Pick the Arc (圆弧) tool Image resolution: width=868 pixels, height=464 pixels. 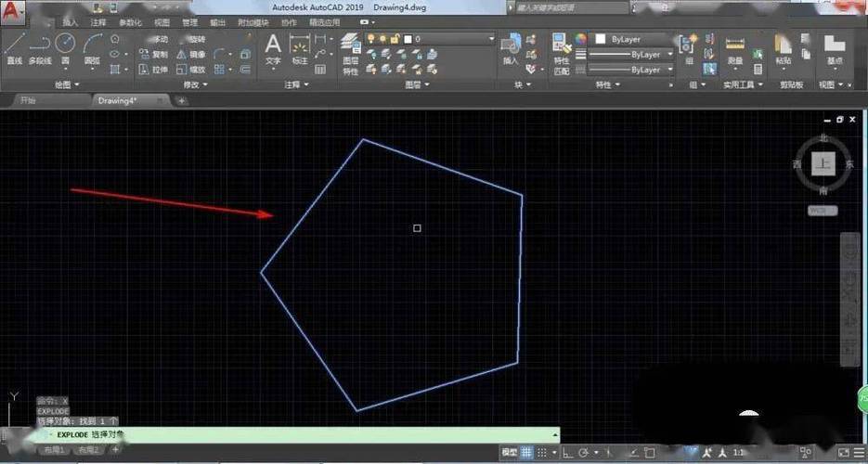[x=92, y=48]
